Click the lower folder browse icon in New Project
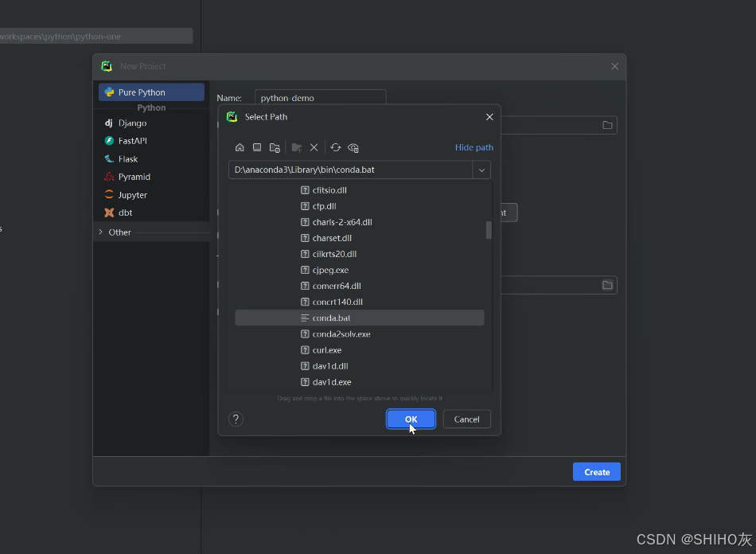The width and height of the screenshot is (756, 554). (x=607, y=285)
